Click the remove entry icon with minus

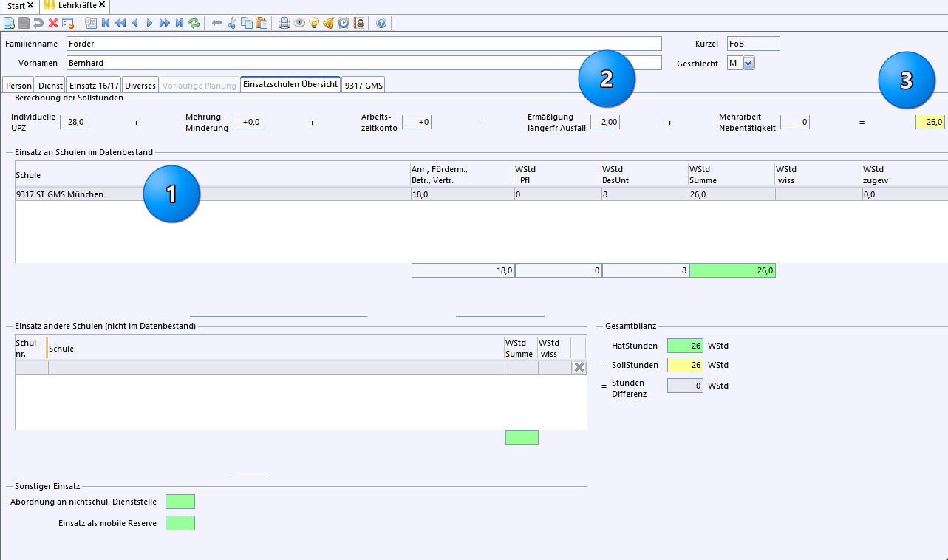tap(68, 23)
